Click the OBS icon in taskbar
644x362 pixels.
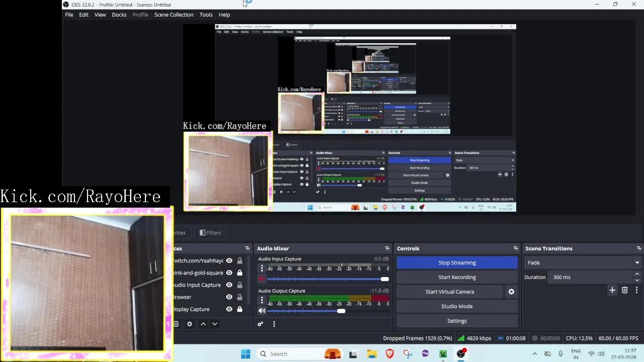461,354
